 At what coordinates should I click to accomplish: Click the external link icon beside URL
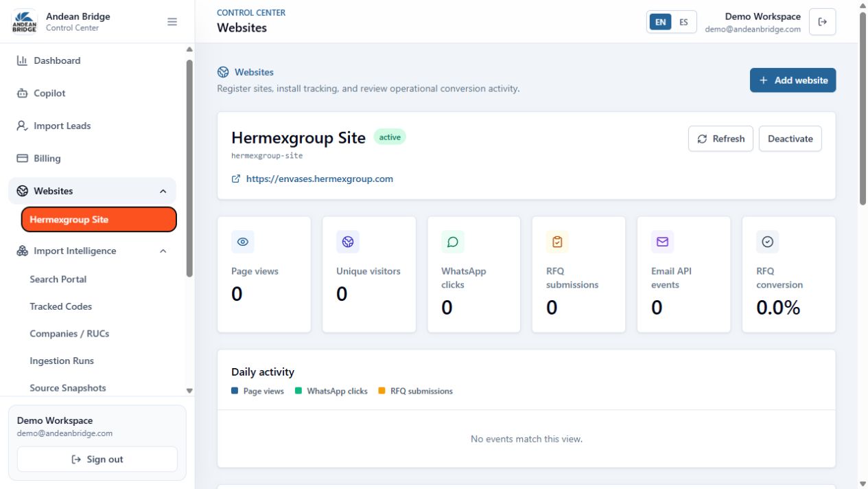pos(236,179)
